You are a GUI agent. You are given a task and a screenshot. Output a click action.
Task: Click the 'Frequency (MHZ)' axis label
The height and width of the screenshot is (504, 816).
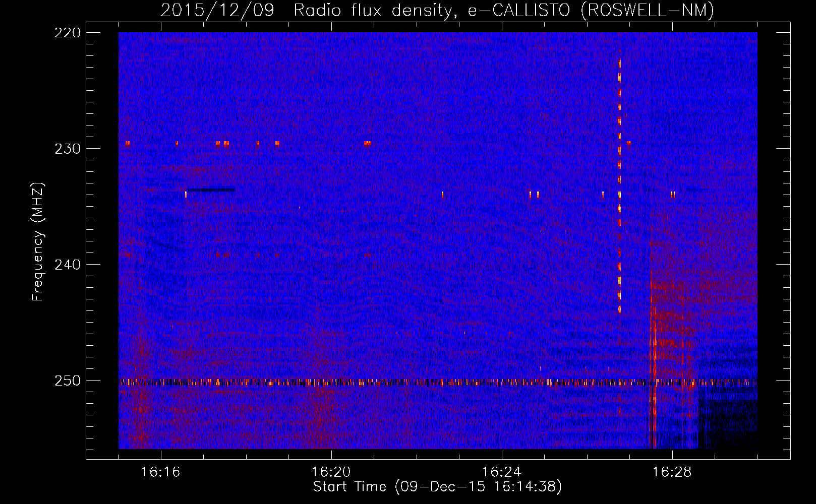[38, 241]
